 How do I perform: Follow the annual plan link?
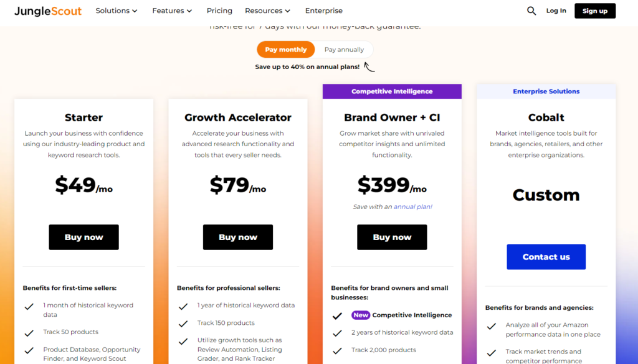coord(412,207)
